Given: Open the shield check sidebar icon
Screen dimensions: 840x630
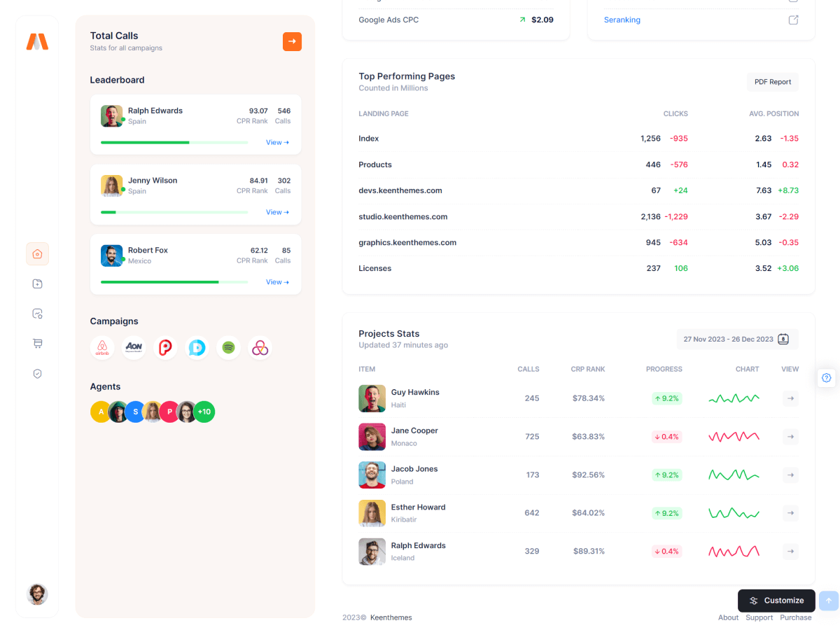Looking at the screenshot, I should tap(37, 374).
